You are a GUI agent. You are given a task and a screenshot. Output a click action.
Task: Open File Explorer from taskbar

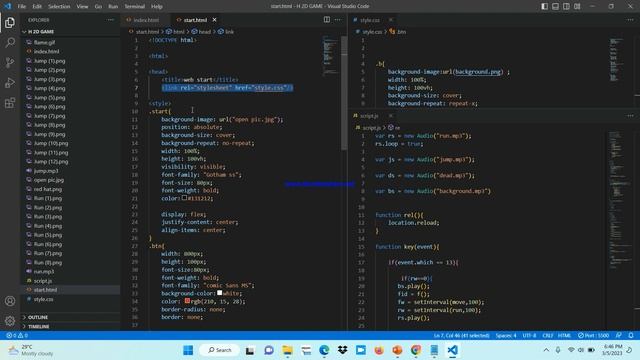(x=287, y=350)
